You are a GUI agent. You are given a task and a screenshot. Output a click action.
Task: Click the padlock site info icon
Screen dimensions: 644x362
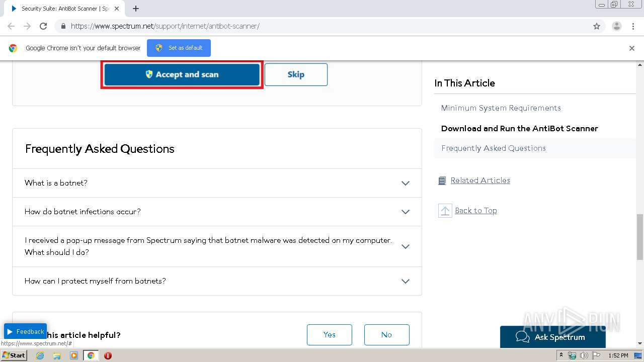[63, 26]
